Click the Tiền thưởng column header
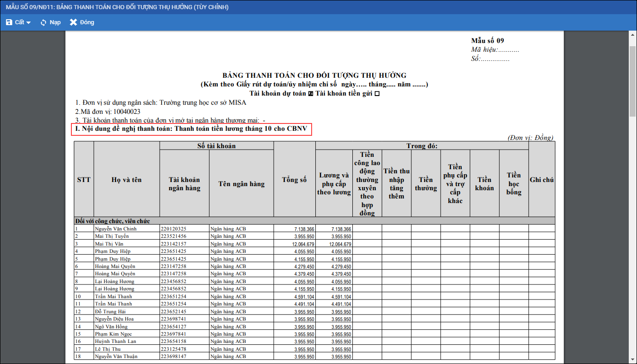The image size is (637, 364). 426,184
